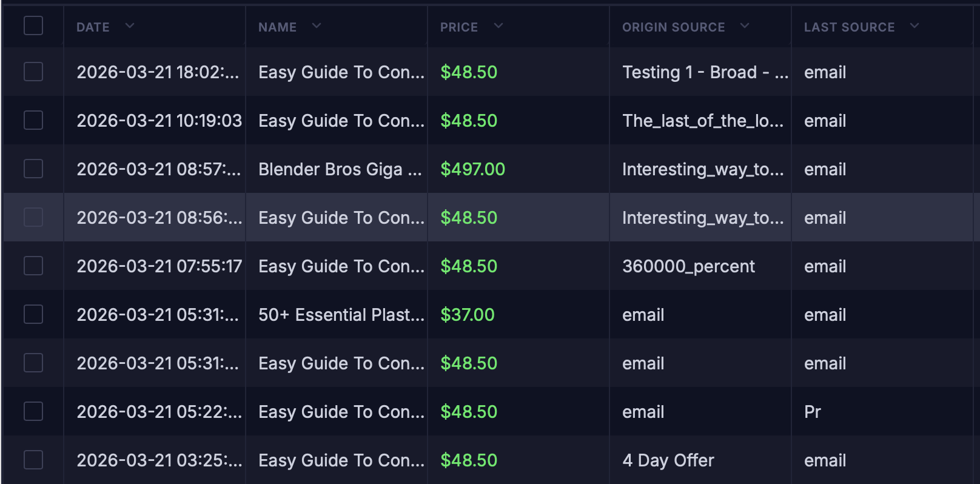The image size is (980, 484).
Task: Tick the checkbox on the Blender Bros Giga row
Action: pos(33,169)
